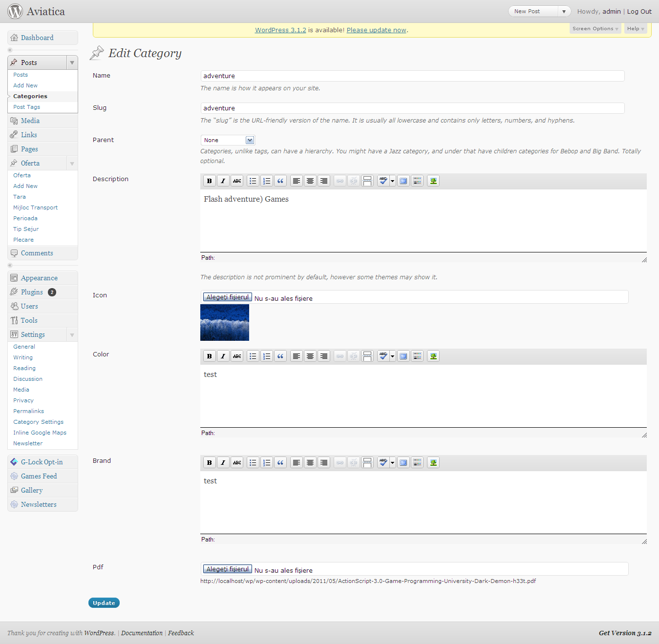Click italic in the Color editor toolbar
This screenshot has height=644, width=659.
click(223, 356)
